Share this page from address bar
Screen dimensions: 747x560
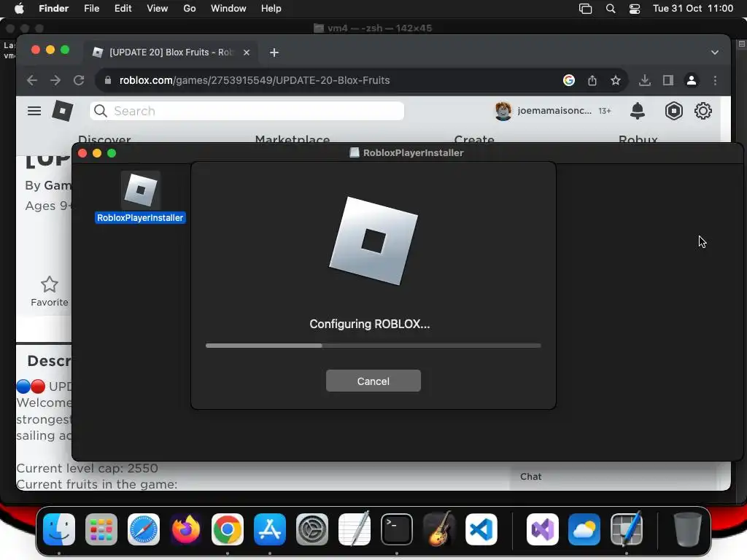pos(592,80)
